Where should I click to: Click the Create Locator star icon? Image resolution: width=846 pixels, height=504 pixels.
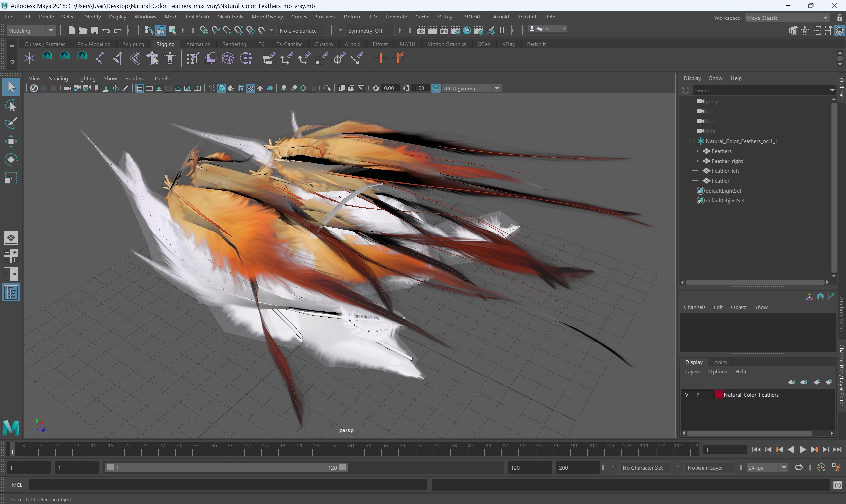[x=29, y=58]
